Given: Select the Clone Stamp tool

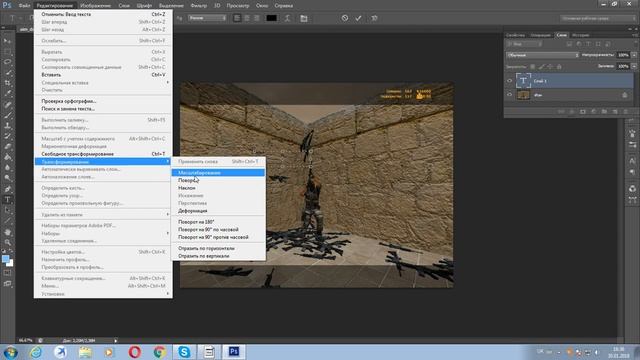Looking at the screenshot, I should coord(7,126).
